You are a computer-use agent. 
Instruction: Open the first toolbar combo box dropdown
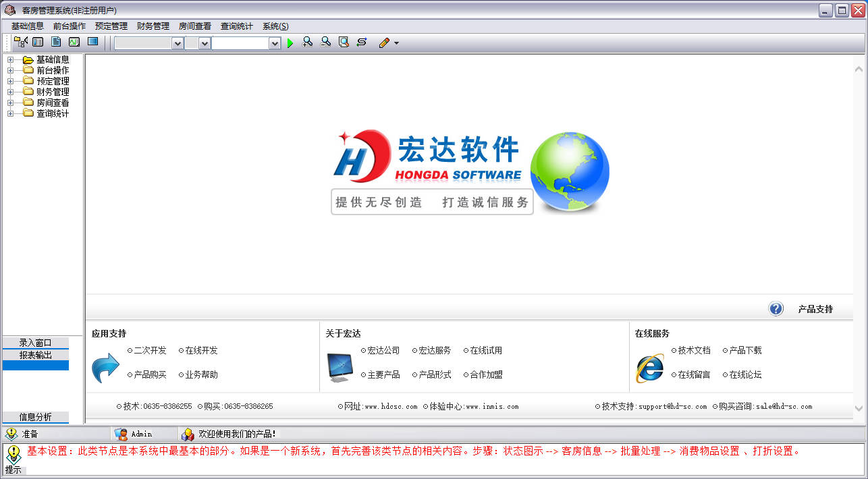point(178,43)
